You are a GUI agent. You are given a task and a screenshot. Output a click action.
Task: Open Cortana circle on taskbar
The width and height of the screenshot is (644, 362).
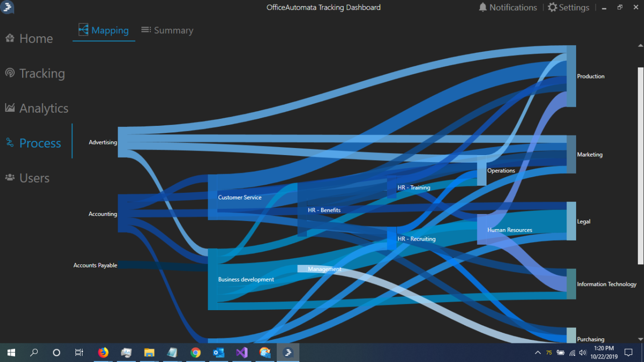(56, 352)
